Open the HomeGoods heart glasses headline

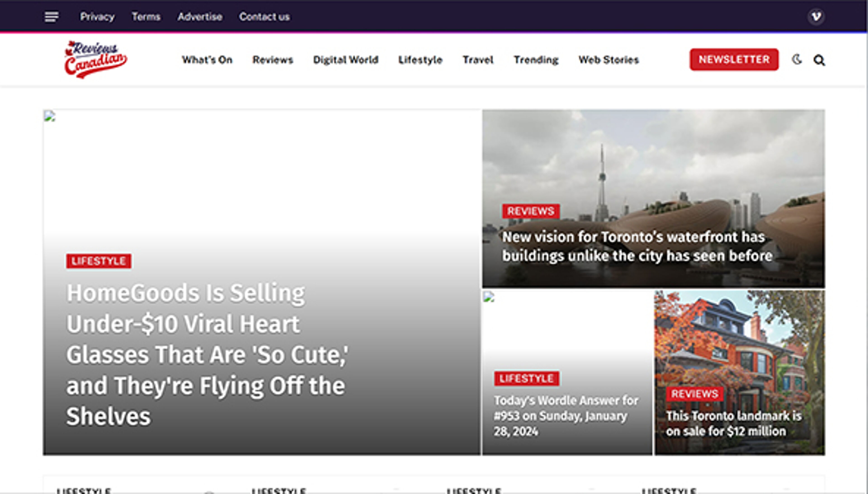207,354
